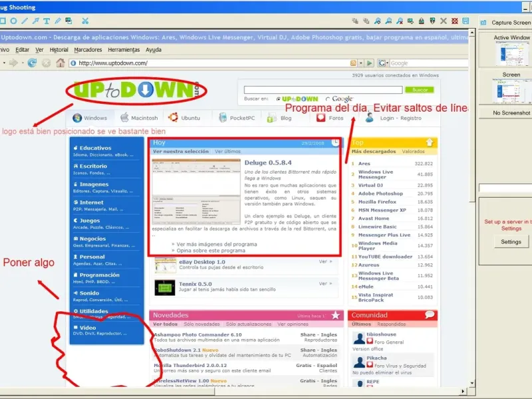Click the Ares entry in Top list
532x399 pixels.
coord(364,164)
